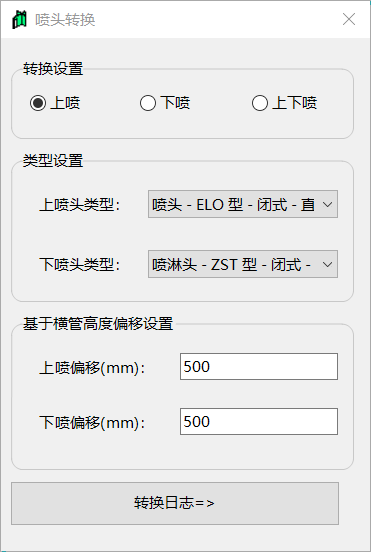Click the 上下喷 label text
This screenshot has width=371, height=552.
295,103
